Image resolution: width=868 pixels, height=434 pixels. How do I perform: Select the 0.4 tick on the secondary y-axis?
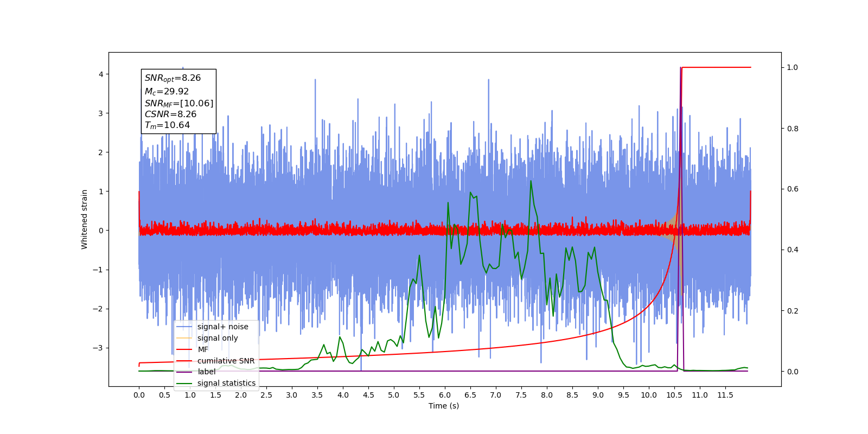coord(793,250)
